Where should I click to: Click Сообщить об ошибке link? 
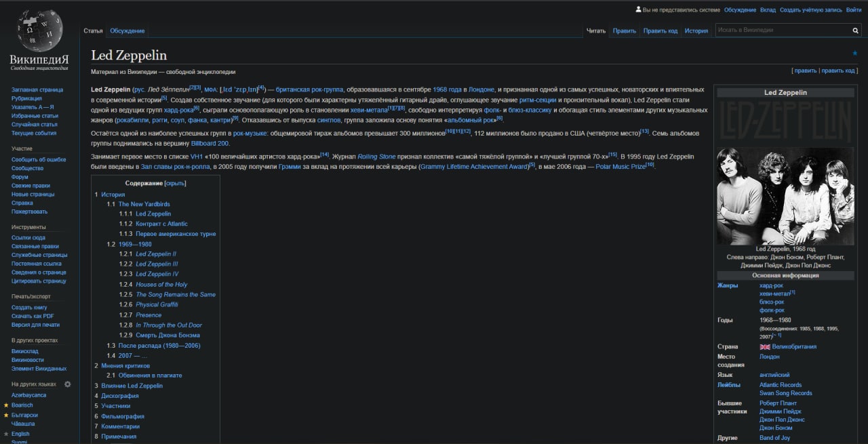(x=39, y=159)
